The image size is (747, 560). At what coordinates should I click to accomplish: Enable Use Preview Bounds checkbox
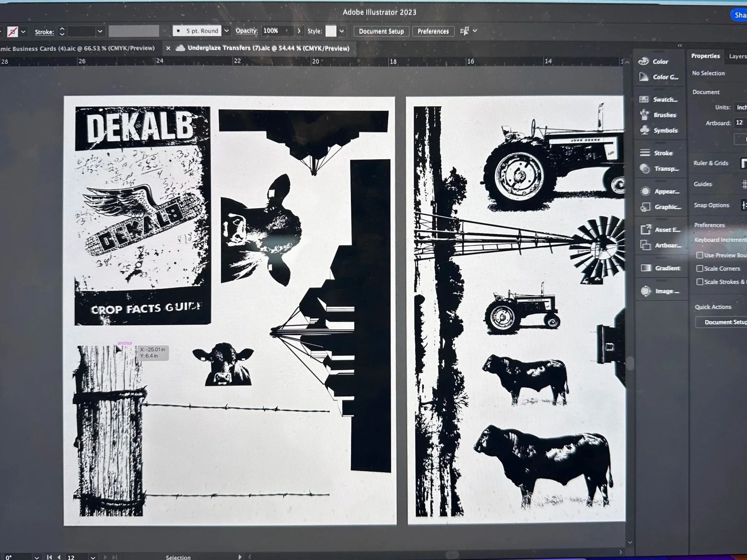(699, 255)
